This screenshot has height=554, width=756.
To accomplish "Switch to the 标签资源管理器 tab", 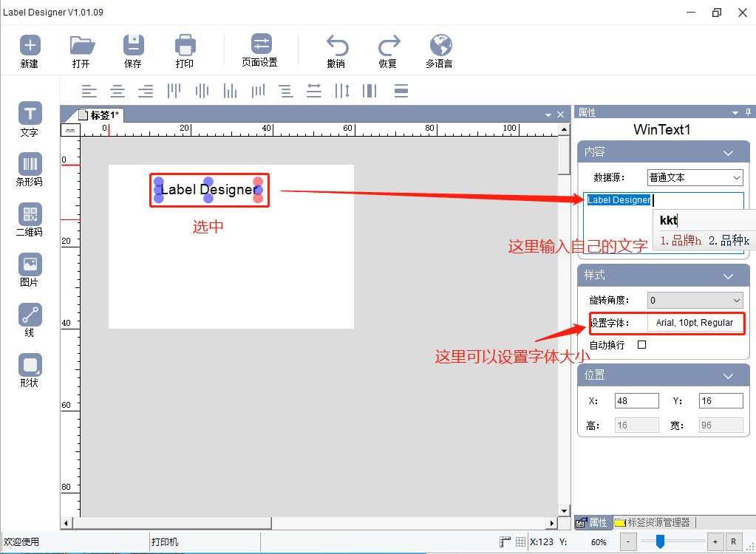I will tap(653, 522).
